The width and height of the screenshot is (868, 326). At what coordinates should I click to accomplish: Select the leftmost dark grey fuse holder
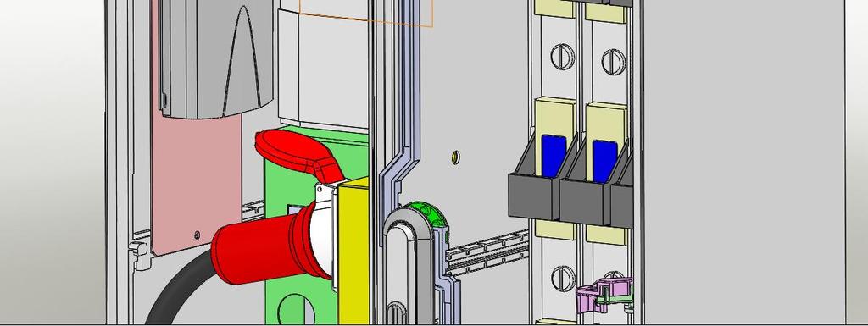tap(534, 188)
